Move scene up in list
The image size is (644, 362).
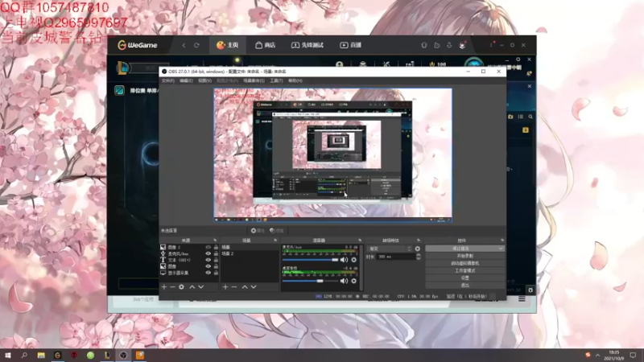pos(245,287)
